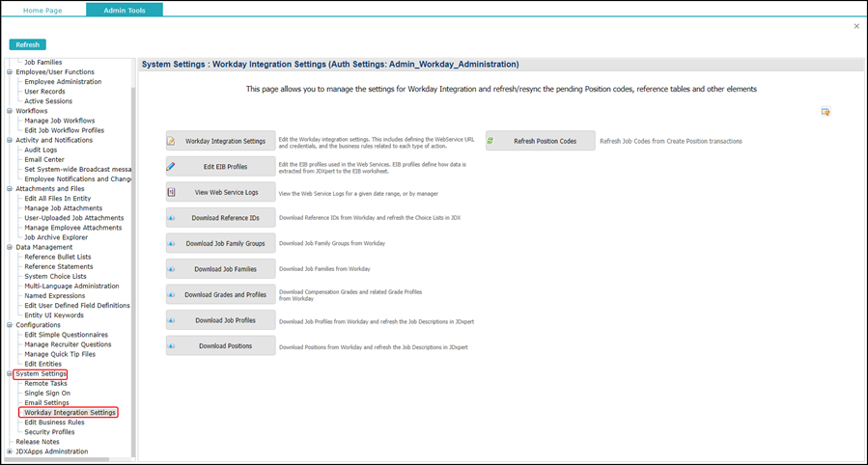Open Remote Tasks tree item

(46, 384)
